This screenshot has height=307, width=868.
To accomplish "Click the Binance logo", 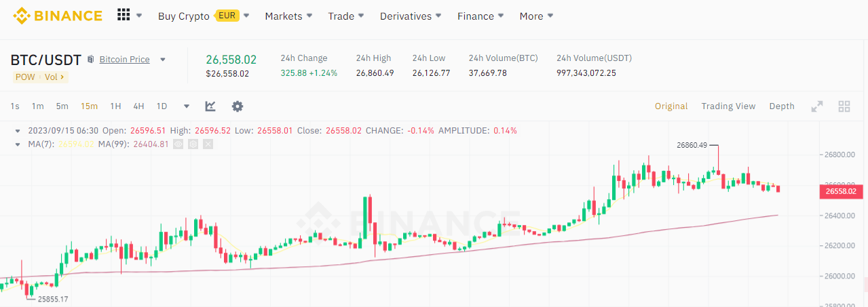I will 58,16.
